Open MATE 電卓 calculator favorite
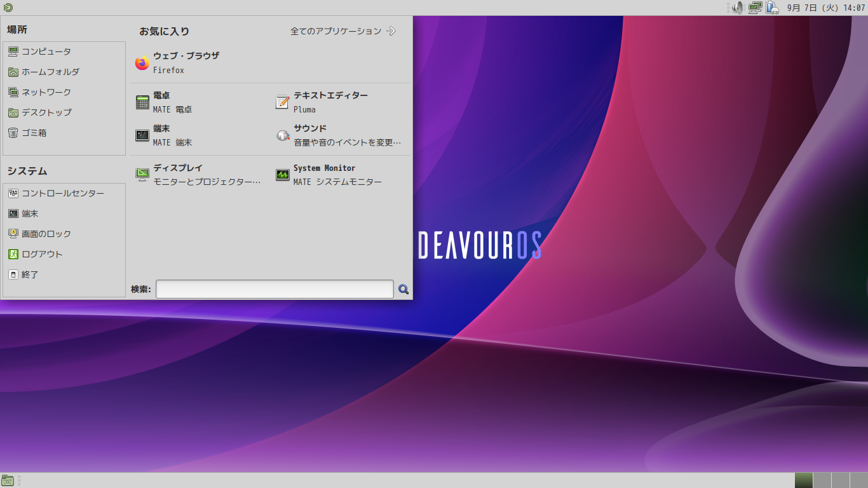Screen dimensions: 868x488 coord(201,102)
